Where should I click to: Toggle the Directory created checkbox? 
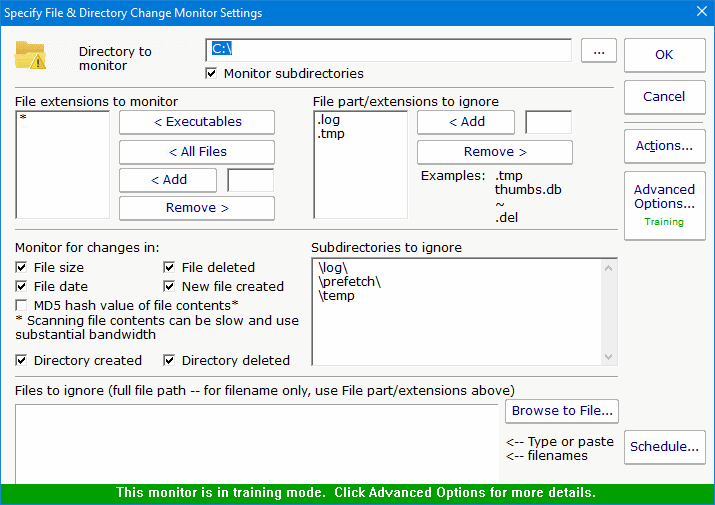(21, 361)
